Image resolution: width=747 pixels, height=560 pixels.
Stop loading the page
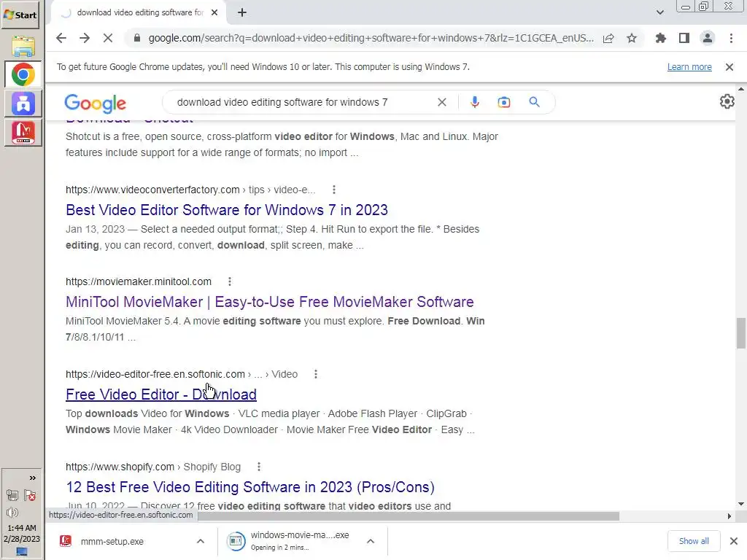108,38
